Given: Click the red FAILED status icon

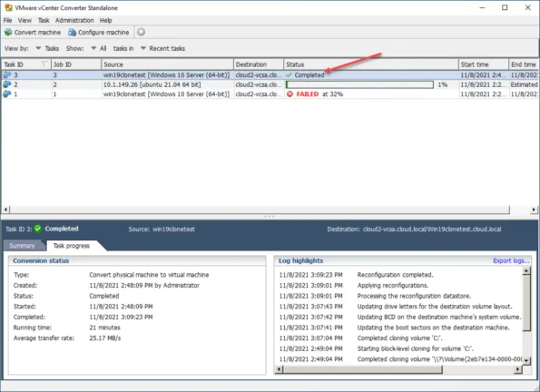Looking at the screenshot, I should pos(290,94).
